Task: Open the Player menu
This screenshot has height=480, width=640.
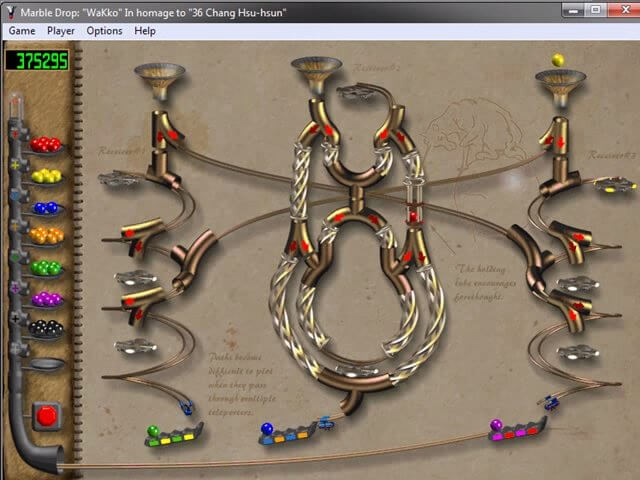Action: 61,31
